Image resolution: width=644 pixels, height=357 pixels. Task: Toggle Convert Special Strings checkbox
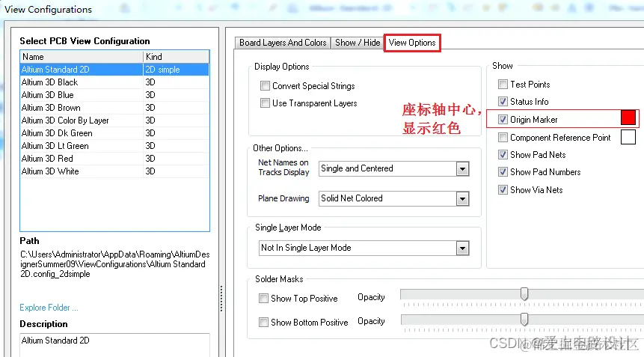pyautogui.click(x=265, y=86)
